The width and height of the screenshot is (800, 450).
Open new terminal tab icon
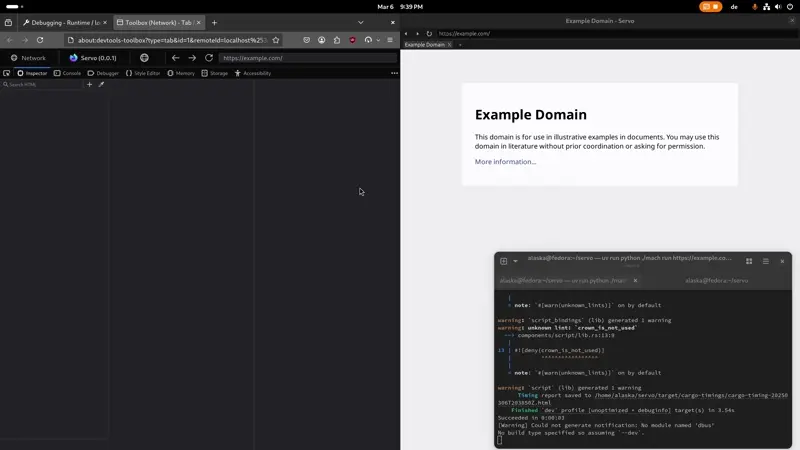(504, 261)
